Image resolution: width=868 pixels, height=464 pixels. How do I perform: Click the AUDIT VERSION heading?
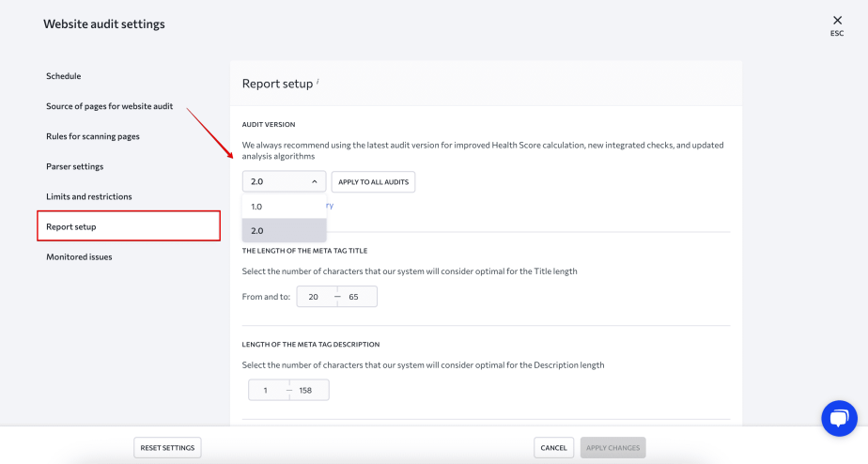point(269,125)
